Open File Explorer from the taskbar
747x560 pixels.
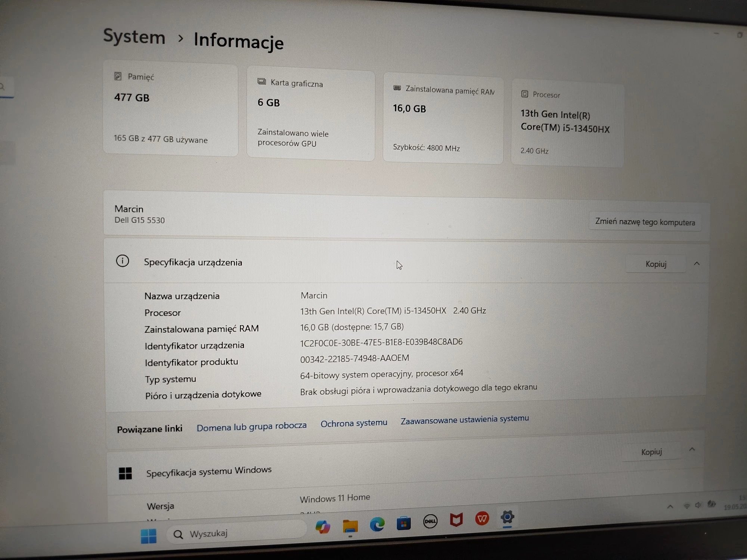pos(350,526)
